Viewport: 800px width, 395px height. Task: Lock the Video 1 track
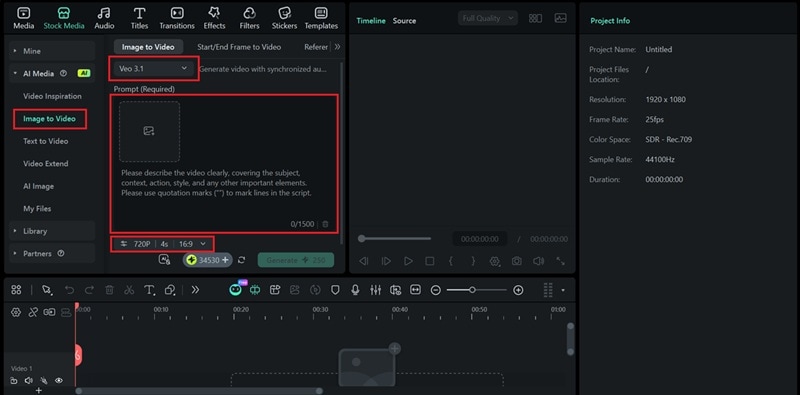pyautogui.click(x=14, y=380)
